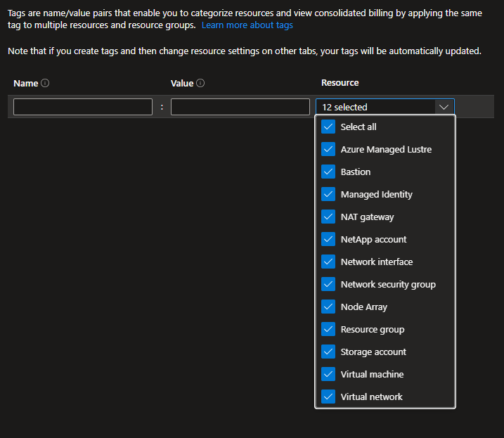
Task: Toggle the Virtual machine checkbox
Action: pos(328,374)
